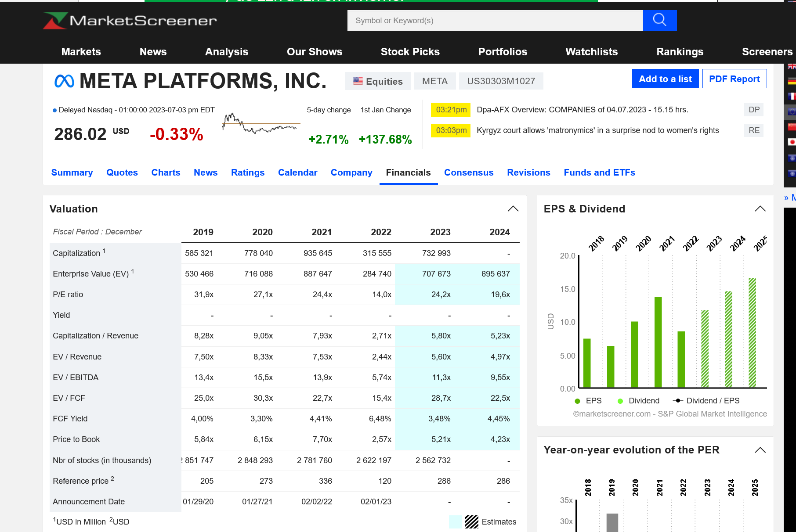
Task: Collapse the Valuation panel
Action: pyautogui.click(x=513, y=209)
